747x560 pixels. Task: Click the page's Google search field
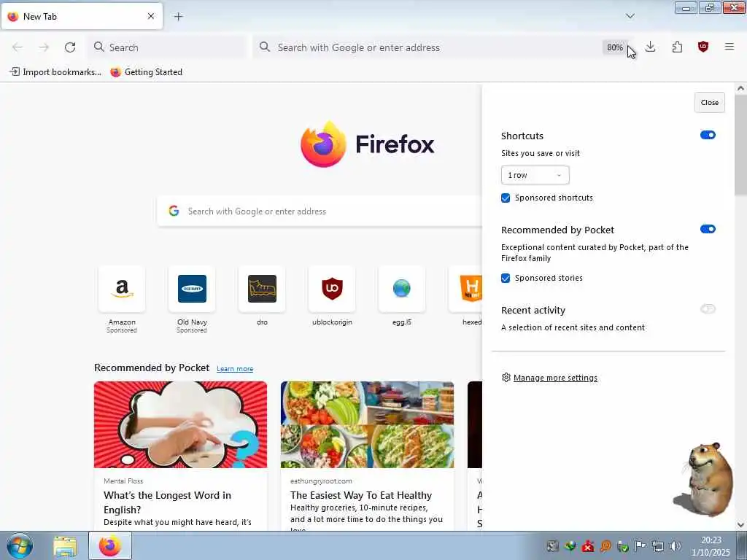coord(320,211)
